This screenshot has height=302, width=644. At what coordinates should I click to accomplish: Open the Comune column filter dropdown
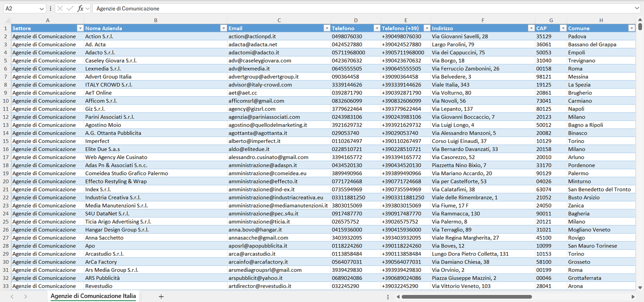tap(632, 28)
